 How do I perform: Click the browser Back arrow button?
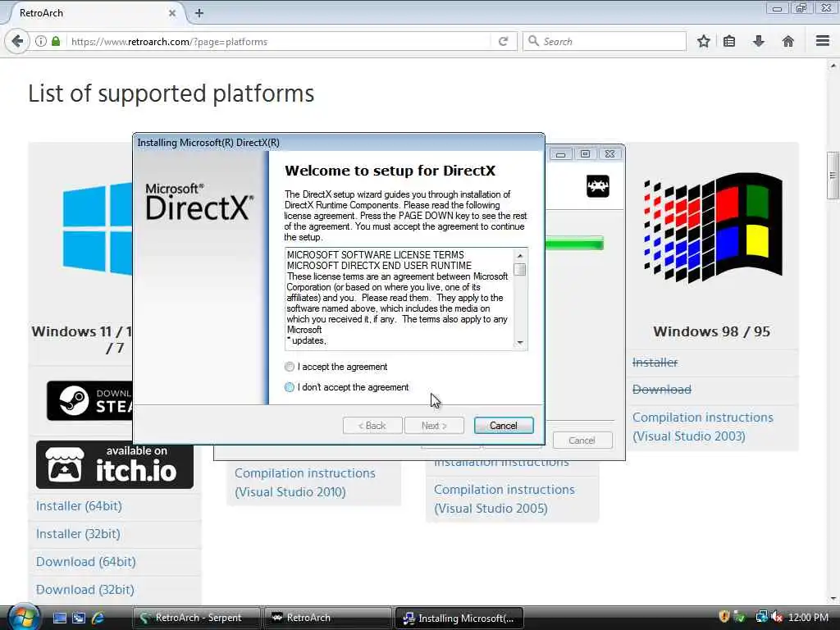pyautogui.click(x=18, y=41)
